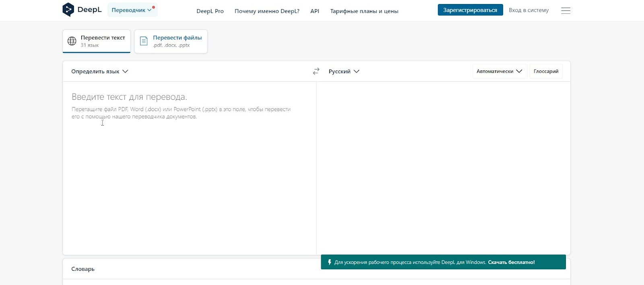Open Тарифные планы и цены menu item
This screenshot has width=644, height=285.
click(x=364, y=11)
